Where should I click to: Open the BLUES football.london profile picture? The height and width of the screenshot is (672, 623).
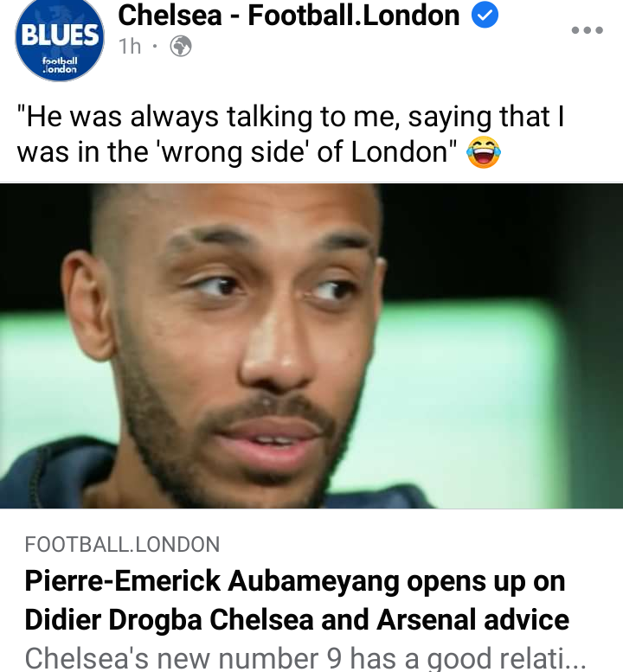(x=59, y=40)
